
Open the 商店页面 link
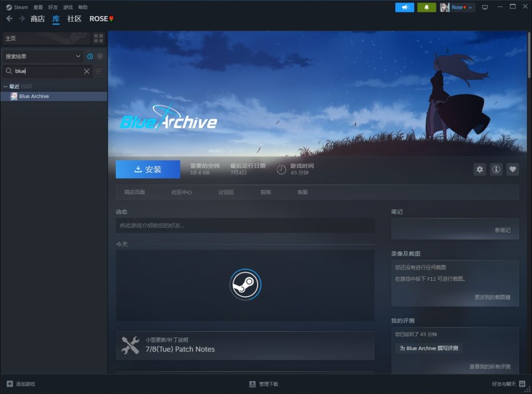135,192
